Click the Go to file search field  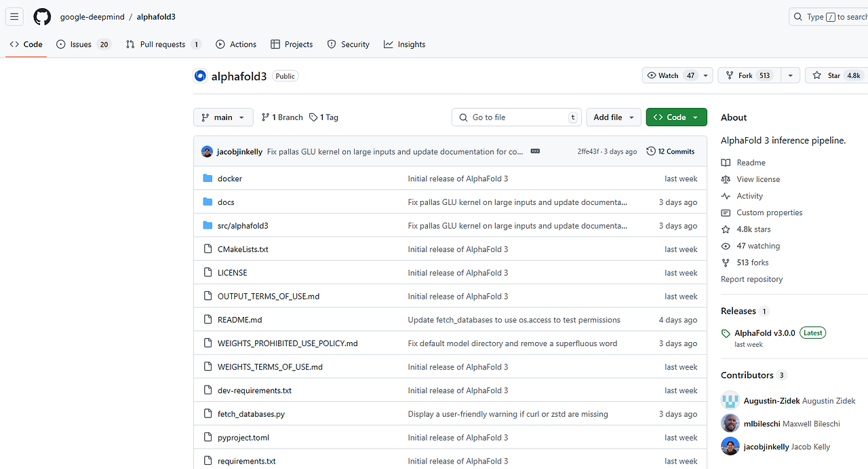[x=517, y=117]
